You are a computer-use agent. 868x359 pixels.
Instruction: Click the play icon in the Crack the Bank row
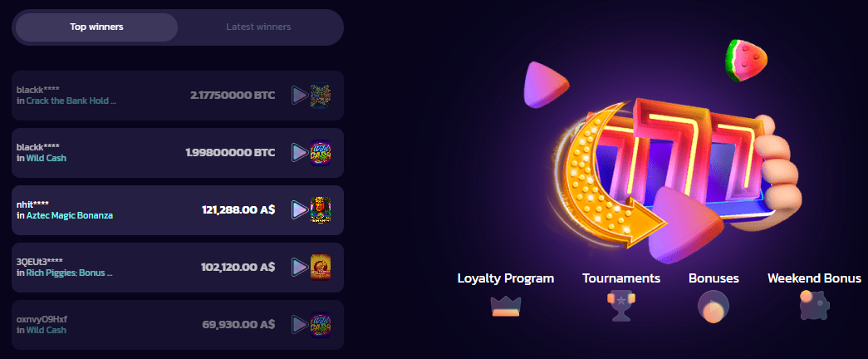pos(300,96)
